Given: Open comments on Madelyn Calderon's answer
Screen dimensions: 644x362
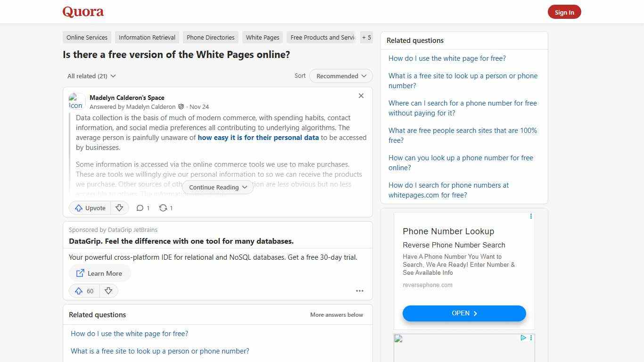Looking at the screenshot, I should click(x=142, y=208).
